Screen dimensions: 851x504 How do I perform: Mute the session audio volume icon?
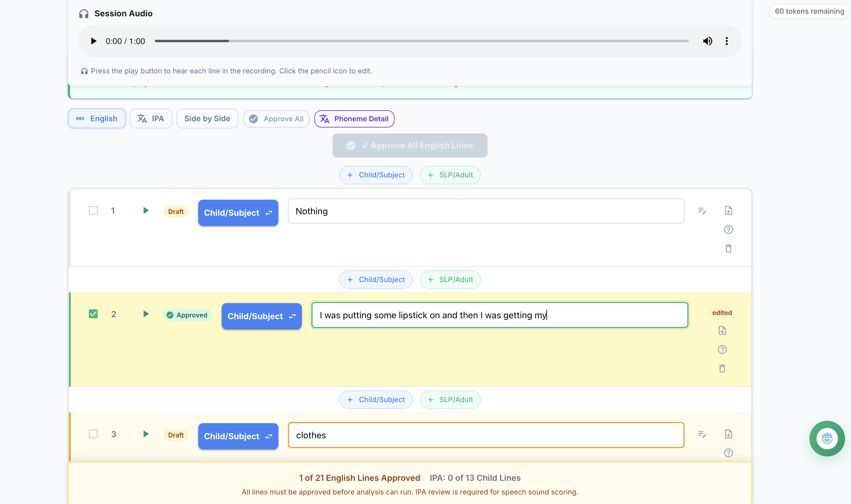(707, 41)
